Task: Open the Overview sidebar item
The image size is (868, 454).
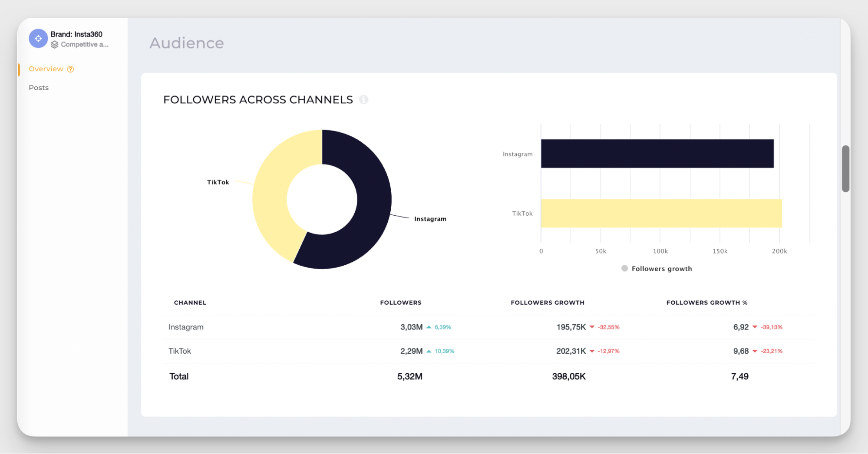Action: coord(46,69)
